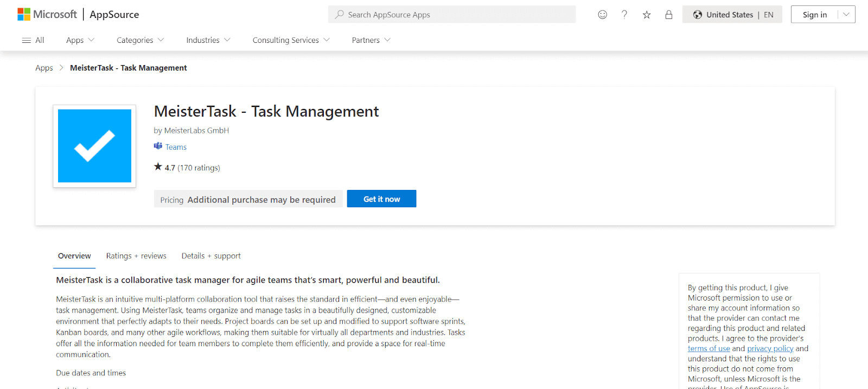The width and height of the screenshot is (868, 389).
Task: Click the Get it now button
Action: pos(381,199)
